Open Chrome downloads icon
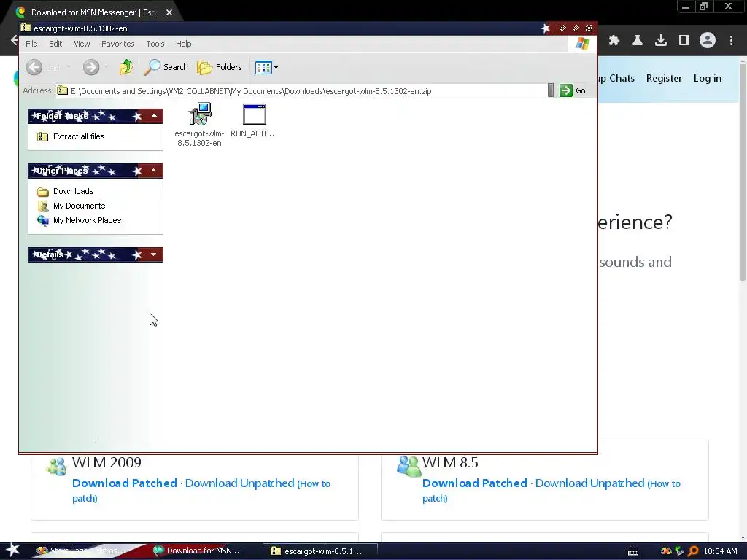Image resolution: width=747 pixels, height=560 pixels. [660, 41]
